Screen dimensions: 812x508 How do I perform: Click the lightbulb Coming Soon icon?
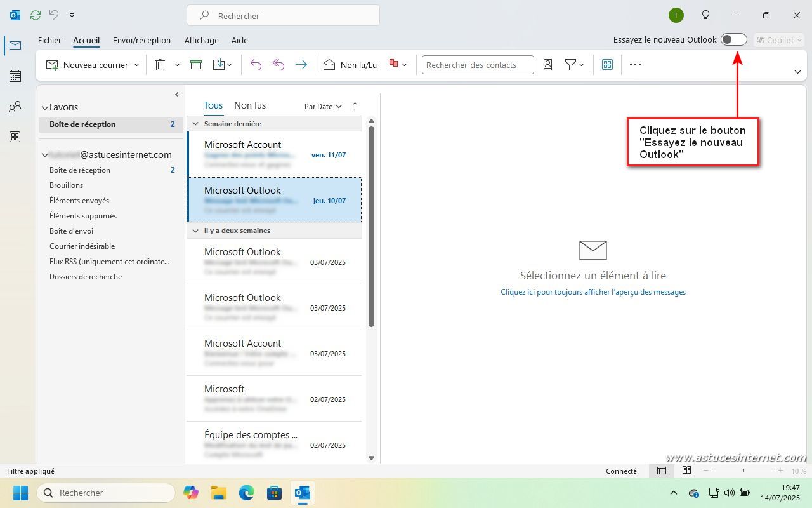point(705,15)
